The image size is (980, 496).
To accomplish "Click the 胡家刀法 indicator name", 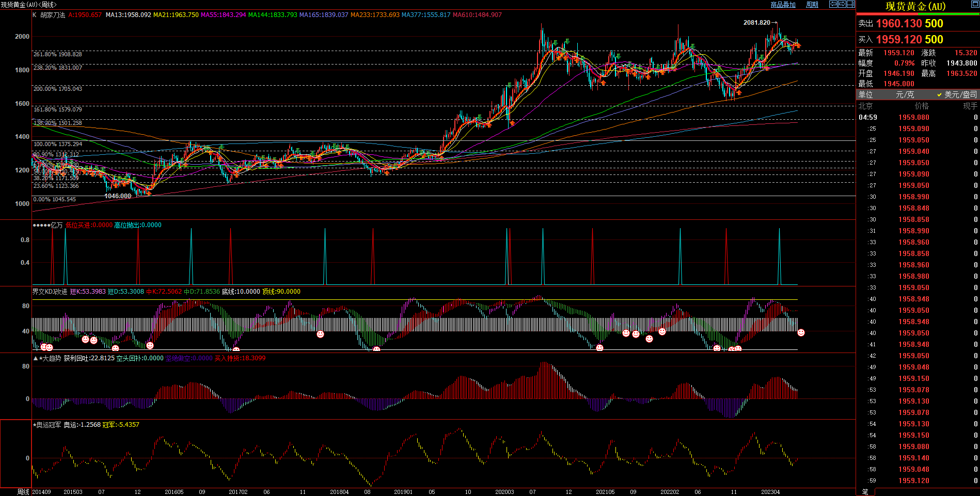I will click(53, 15).
